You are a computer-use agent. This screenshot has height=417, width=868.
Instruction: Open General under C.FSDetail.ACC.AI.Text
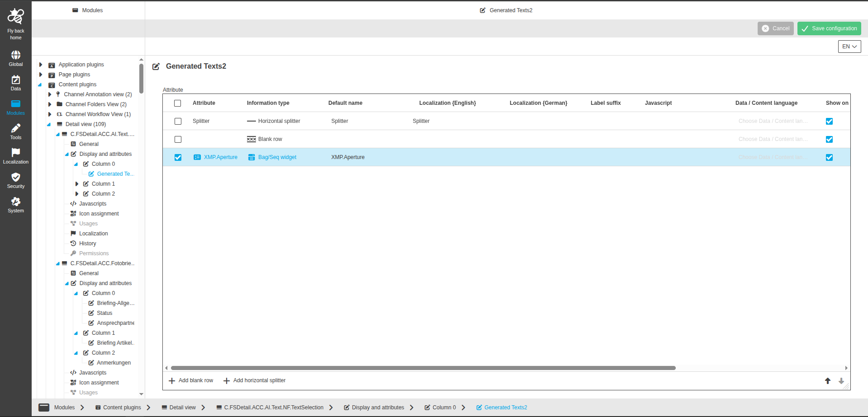click(x=89, y=144)
